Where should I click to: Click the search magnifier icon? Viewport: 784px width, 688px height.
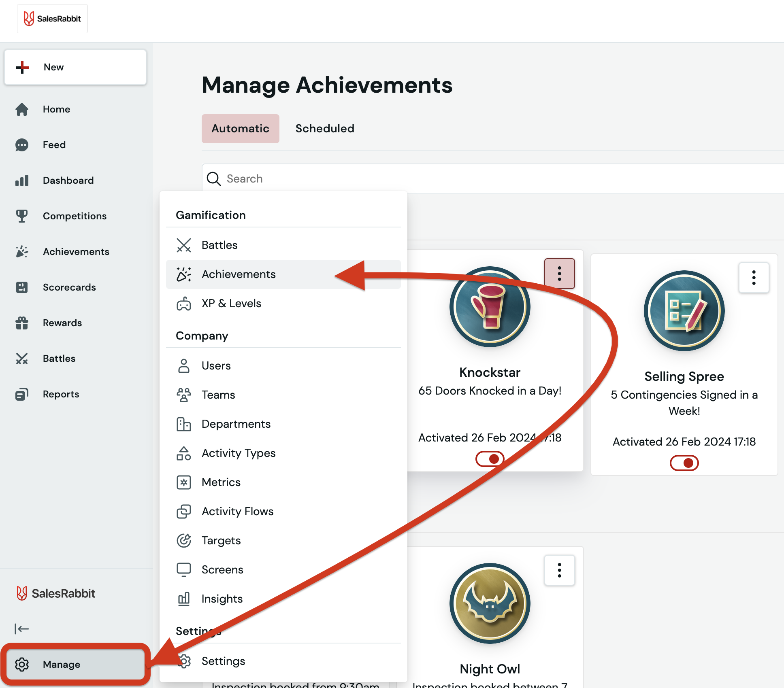click(213, 179)
